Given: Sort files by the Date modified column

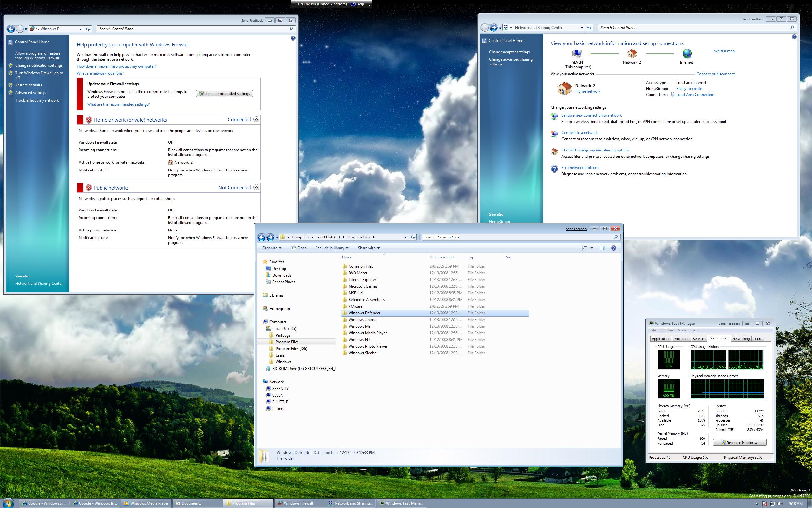Looking at the screenshot, I should pos(446,257).
